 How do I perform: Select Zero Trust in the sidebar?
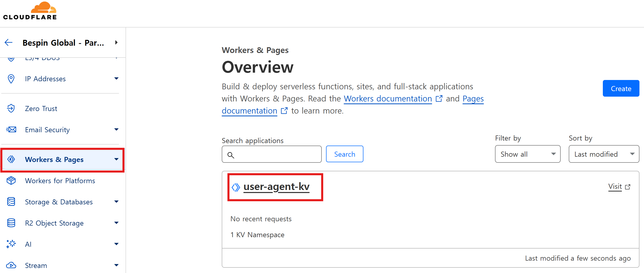[41, 108]
